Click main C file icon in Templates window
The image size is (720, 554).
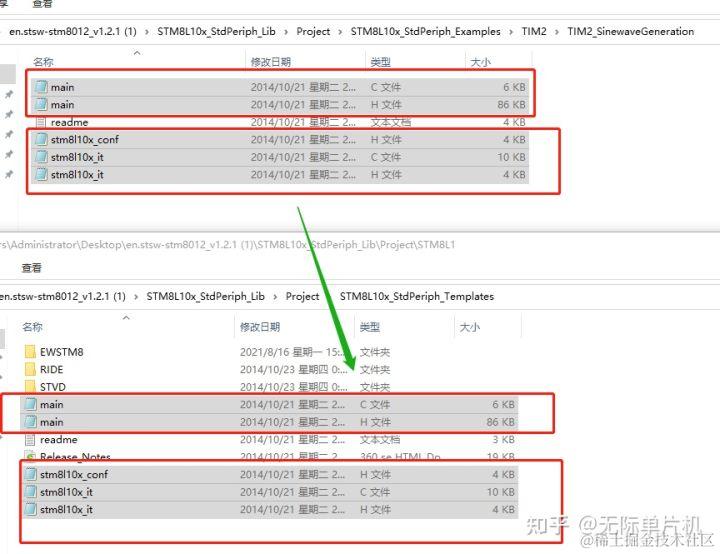pos(30,404)
